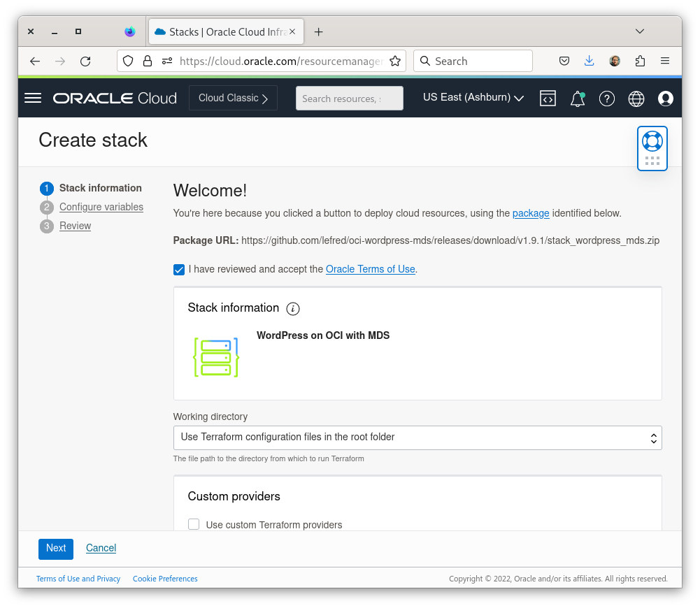This screenshot has height=608, width=700.
Task: Open the Working directory dropdown
Action: (417, 437)
